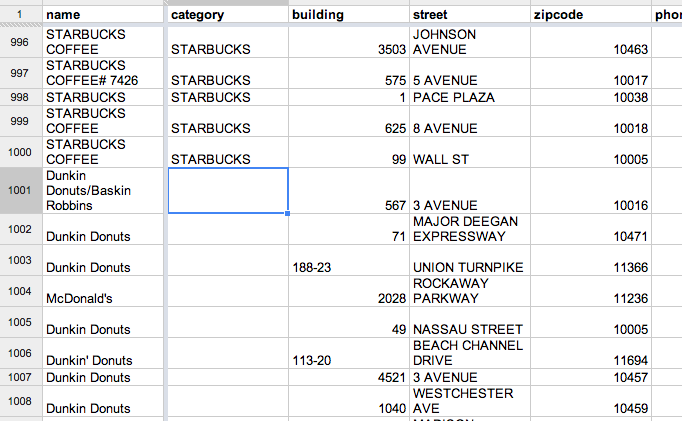682x421 pixels.
Task: Click the STARBUCKS name cell in row 998
Action: (x=103, y=97)
